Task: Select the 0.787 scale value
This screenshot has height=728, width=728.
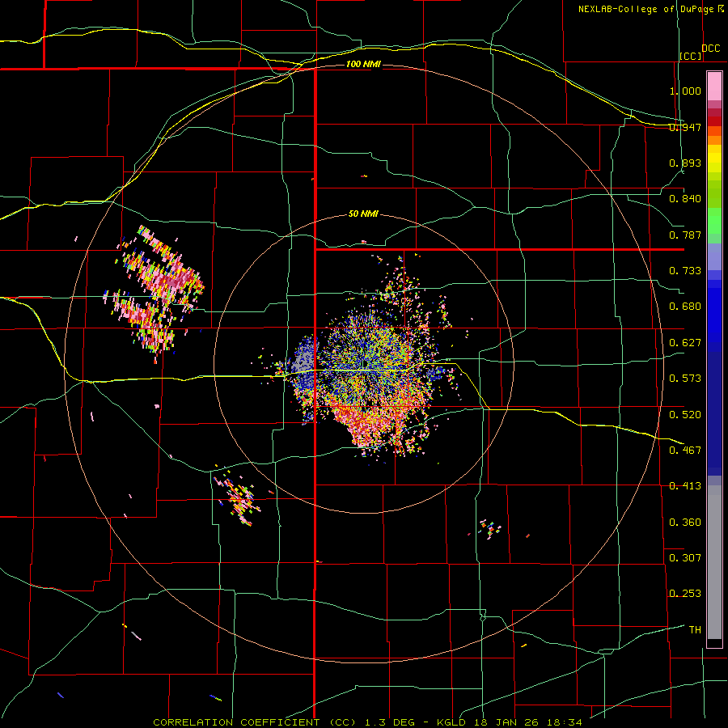Action: click(x=685, y=235)
